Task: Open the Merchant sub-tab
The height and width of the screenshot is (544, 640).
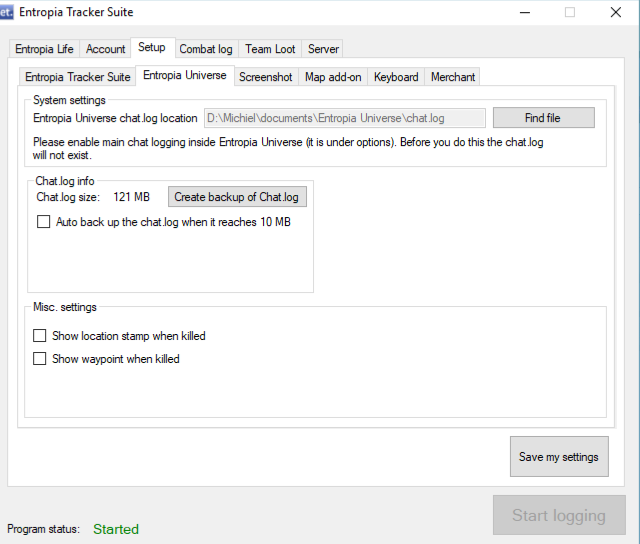Action: pos(453,77)
